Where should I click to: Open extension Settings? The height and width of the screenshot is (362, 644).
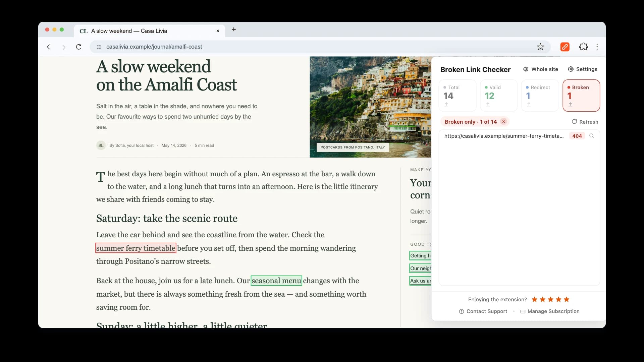click(583, 69)
